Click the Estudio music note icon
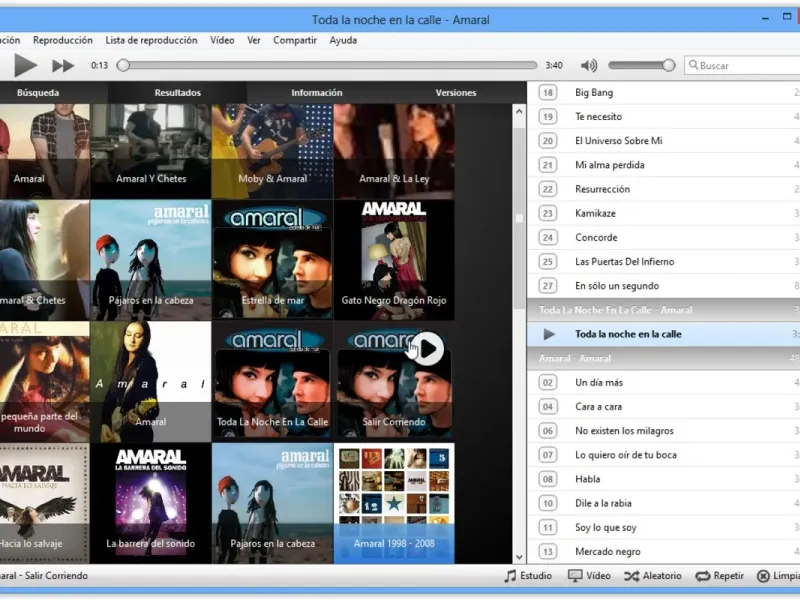This screenshot has height=600, width=800. (511, 576)
